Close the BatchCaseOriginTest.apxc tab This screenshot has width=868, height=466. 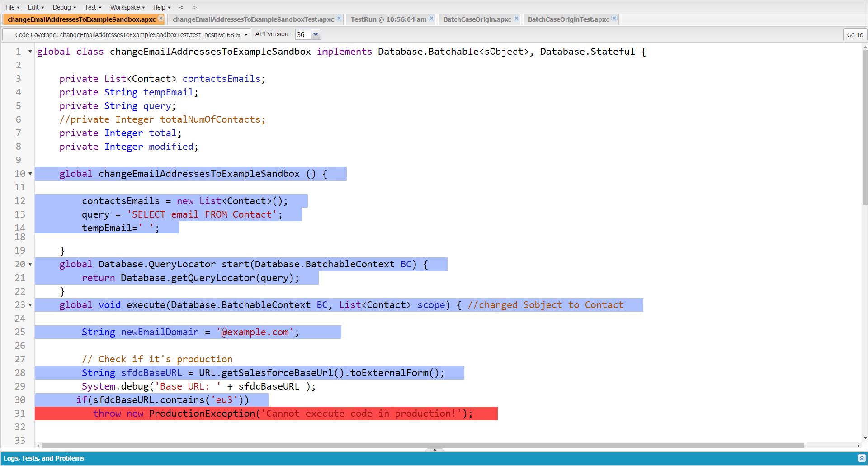(x=614, y=19)
